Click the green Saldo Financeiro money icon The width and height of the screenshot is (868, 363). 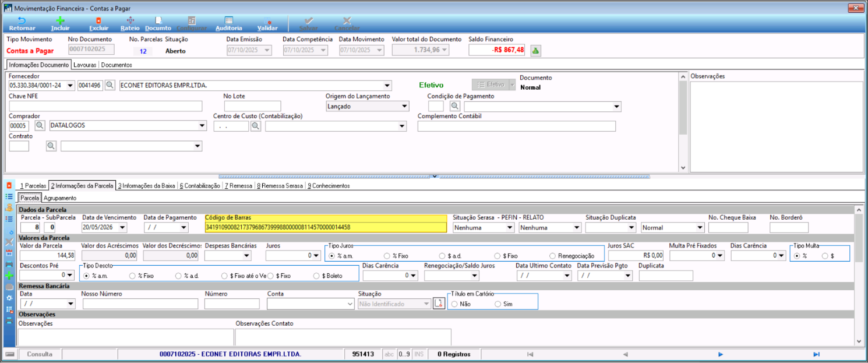535,50
